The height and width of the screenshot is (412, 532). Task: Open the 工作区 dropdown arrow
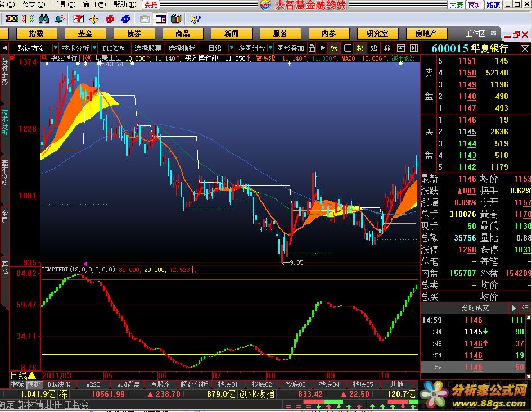(x=493, y=33)
